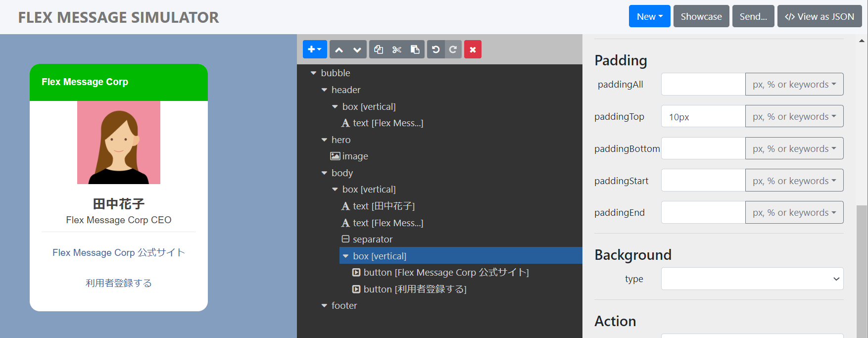Screen dimensions: 868x338
Task: Click the paste clipboard icon
Action: pos(415,49)
